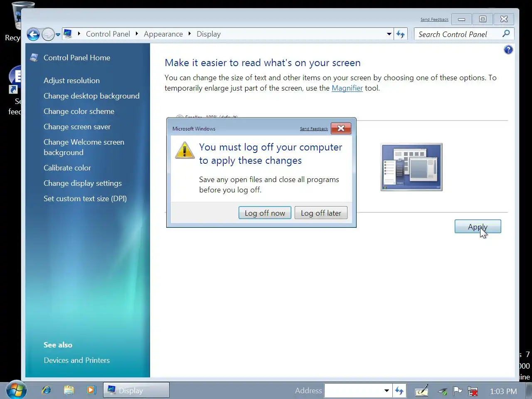532x399 pixels.
Task: Click the display preview thumbnail
Action: (411, 167)
